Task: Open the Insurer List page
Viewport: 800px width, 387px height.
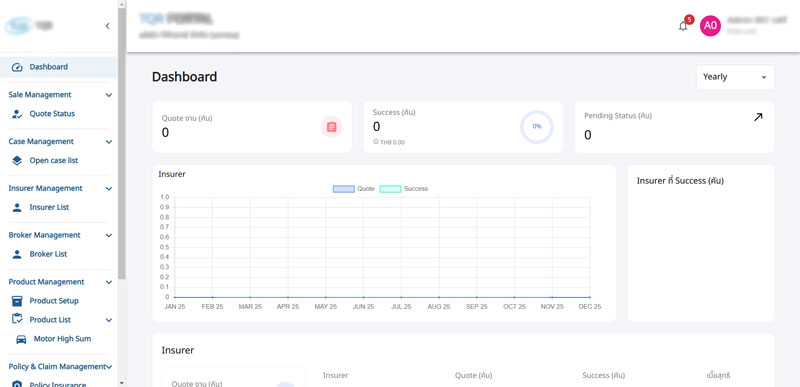Action: 49,208
